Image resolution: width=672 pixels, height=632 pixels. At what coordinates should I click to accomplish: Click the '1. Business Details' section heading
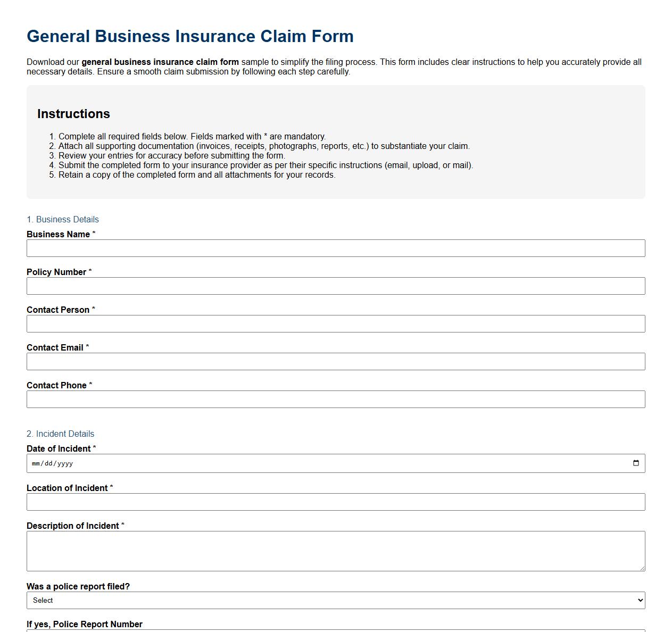pyautogui.click(x=63, y=219)
